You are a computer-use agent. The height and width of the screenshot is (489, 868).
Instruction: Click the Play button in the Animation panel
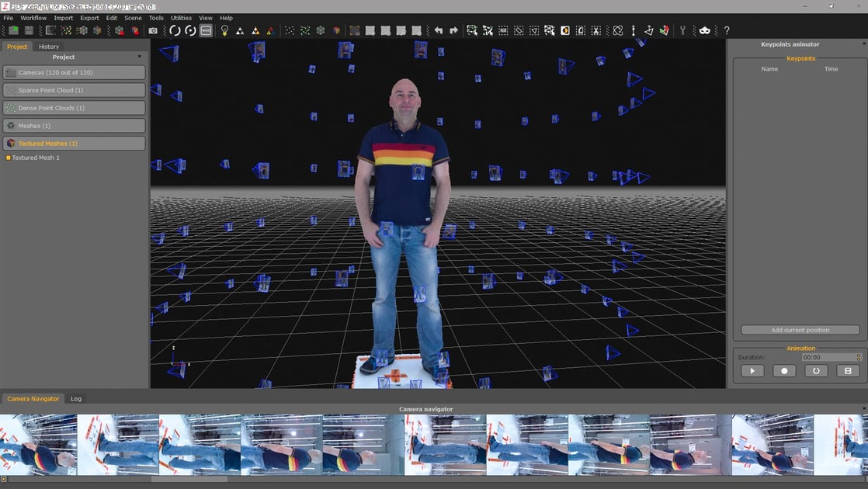pos(751,370)
